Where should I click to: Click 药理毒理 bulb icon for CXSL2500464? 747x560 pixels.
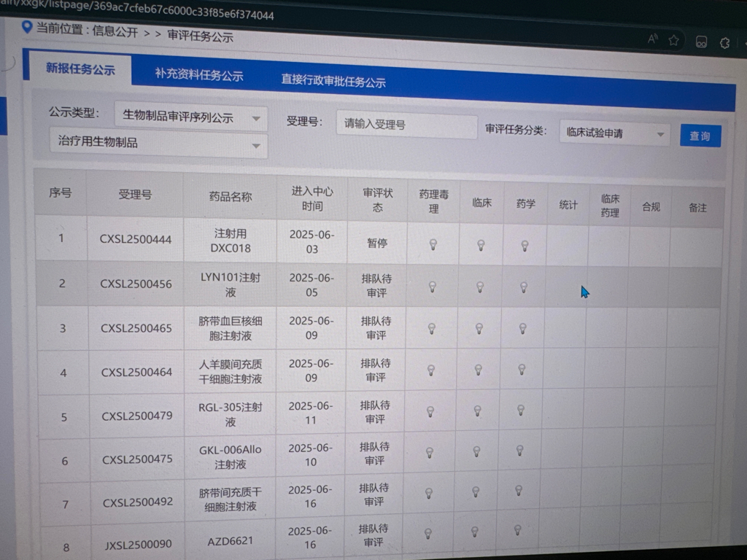coord(431,370)
